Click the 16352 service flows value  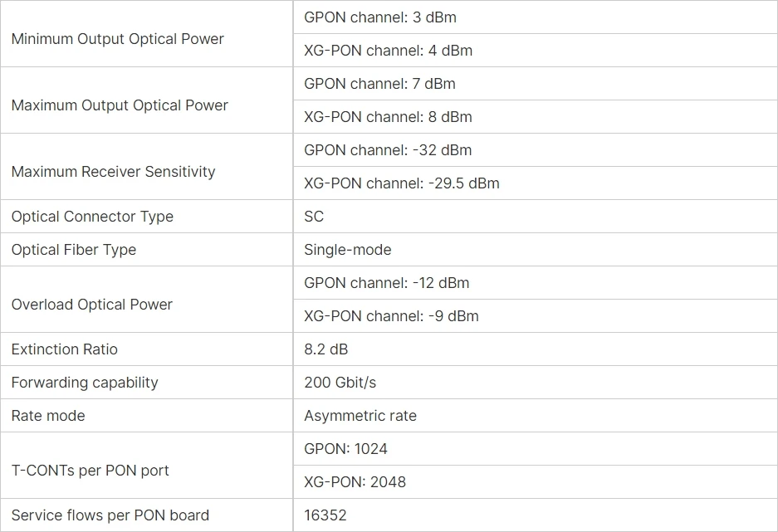tap(325, 515)
